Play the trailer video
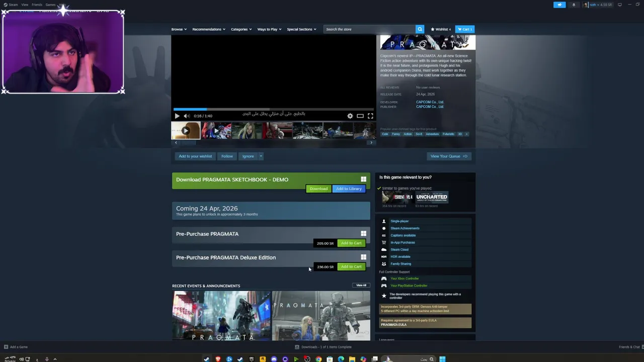The image size is (644, 362). 177,116
